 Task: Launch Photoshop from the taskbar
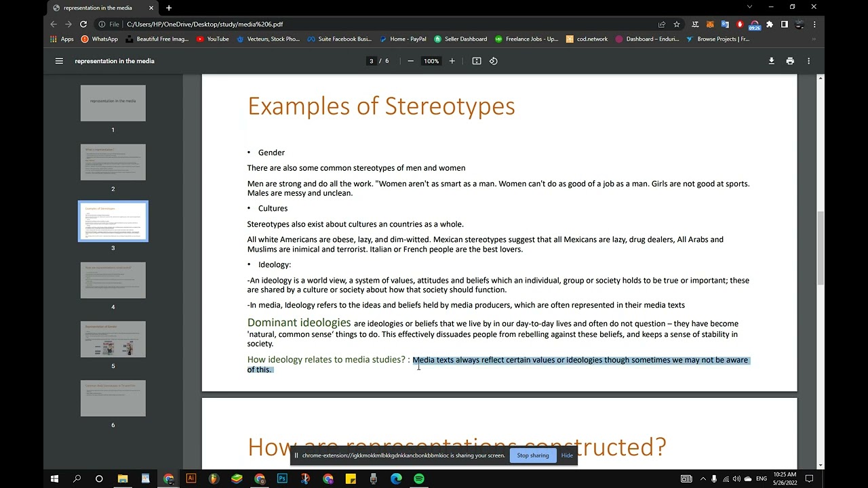282,479
